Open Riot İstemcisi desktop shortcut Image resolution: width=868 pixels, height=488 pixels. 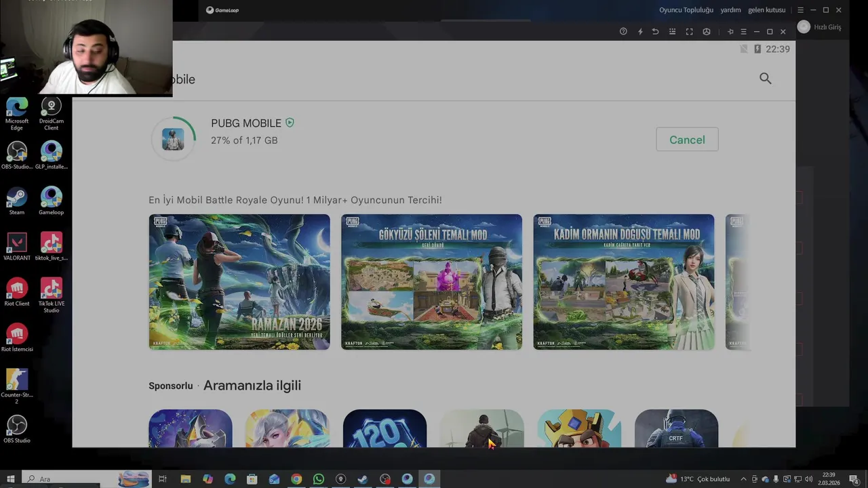coord(17,338)
